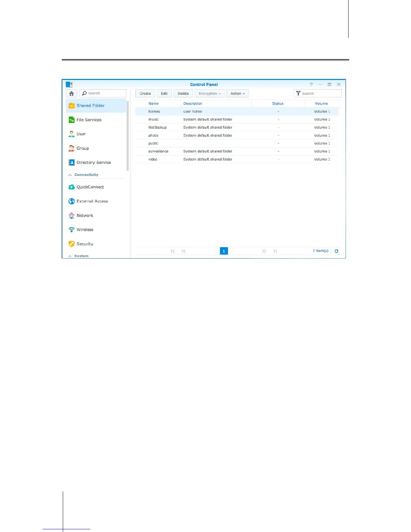This screenshot has height=532, width=411.
Task: Open the File Services panel
Action: 89,120
